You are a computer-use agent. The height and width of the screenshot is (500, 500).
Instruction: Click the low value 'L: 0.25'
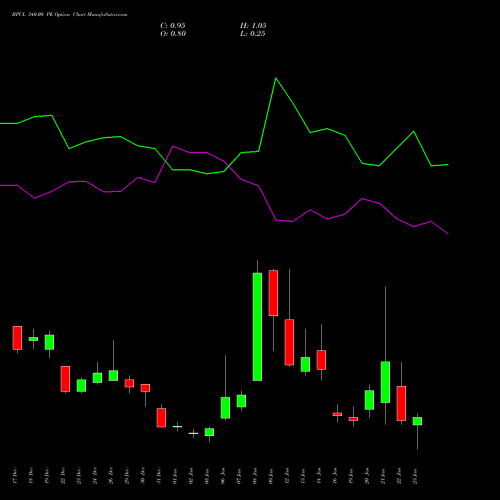pos(253,34)
